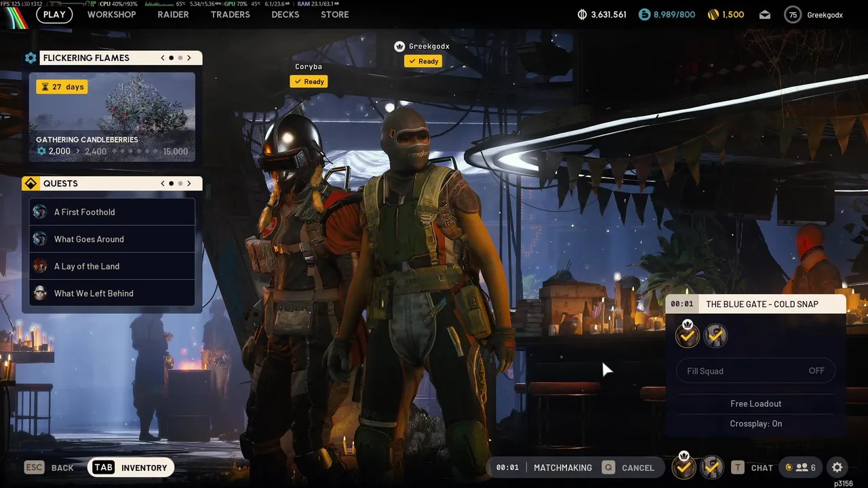Open the Gathering Candleberries event card
Image resolution: width=868 pixels, height=488 pixels.
(x=112, y=117)
